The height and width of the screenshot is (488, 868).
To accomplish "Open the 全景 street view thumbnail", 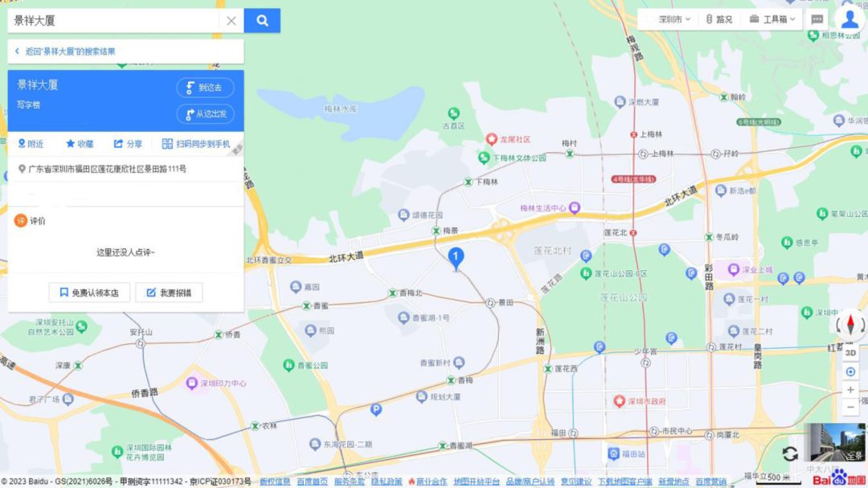I will click(837, 443).
